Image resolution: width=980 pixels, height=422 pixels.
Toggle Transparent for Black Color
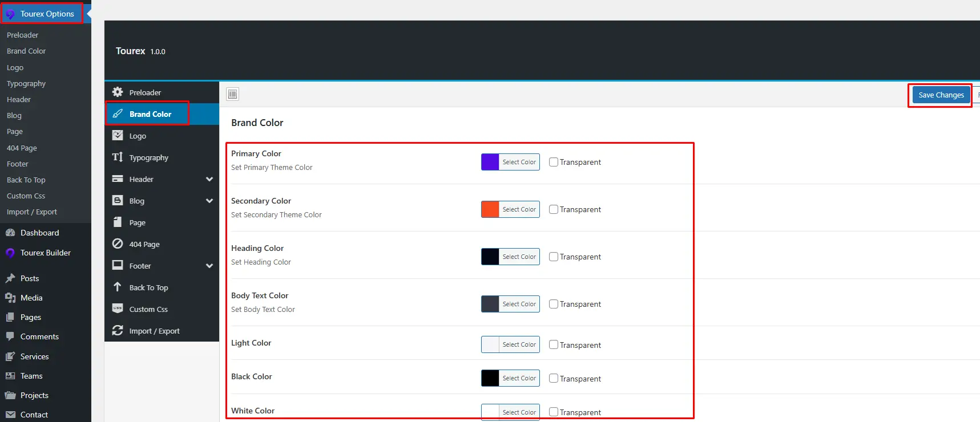(554, 378)
